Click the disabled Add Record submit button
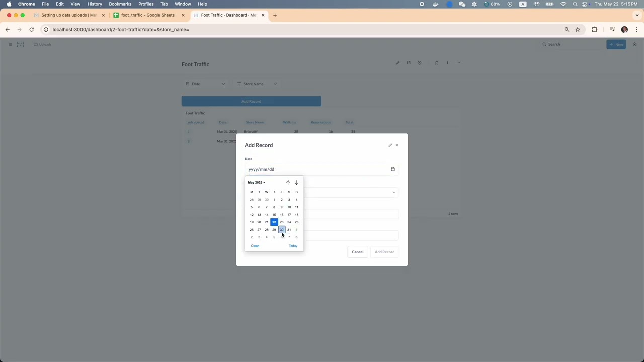Screen dimensions: 644x362 384,252
